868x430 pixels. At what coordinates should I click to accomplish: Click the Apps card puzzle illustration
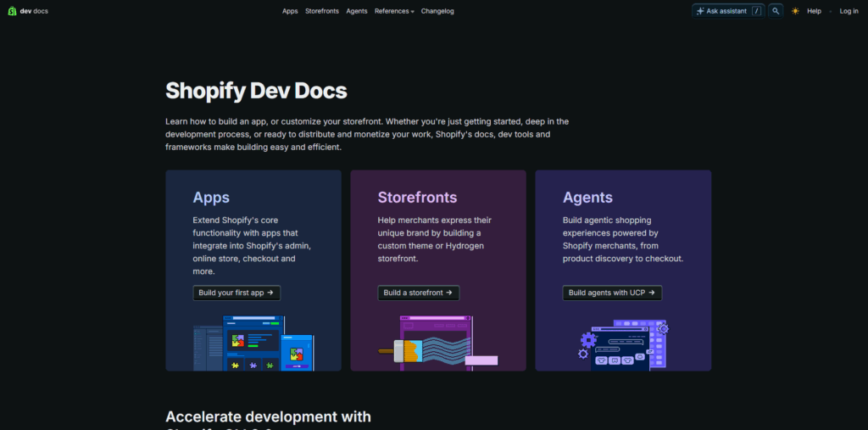pyautogui.click(x=253, y=343)
